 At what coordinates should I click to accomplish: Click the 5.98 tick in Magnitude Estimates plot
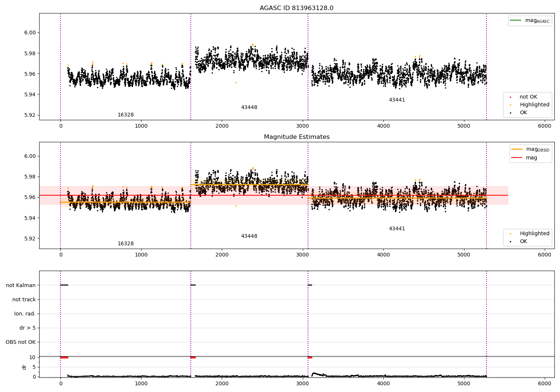point(30,177)
